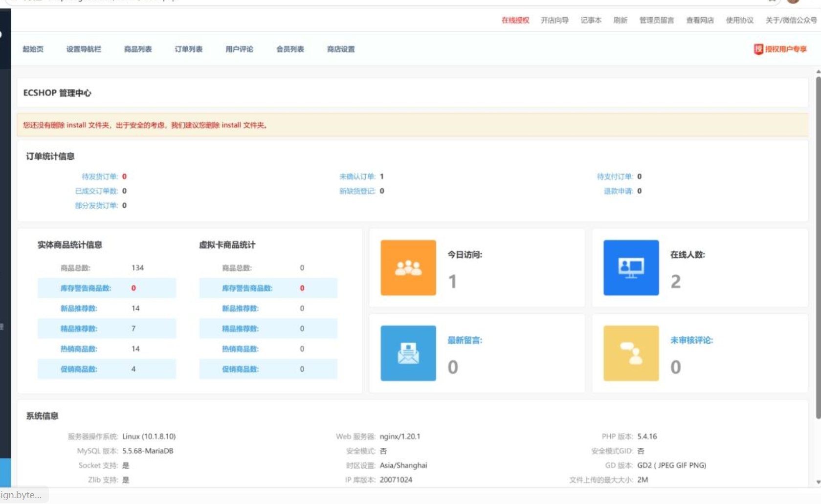Open the 最新留言 link
This screenshot has height=504, width=821.
465,340
